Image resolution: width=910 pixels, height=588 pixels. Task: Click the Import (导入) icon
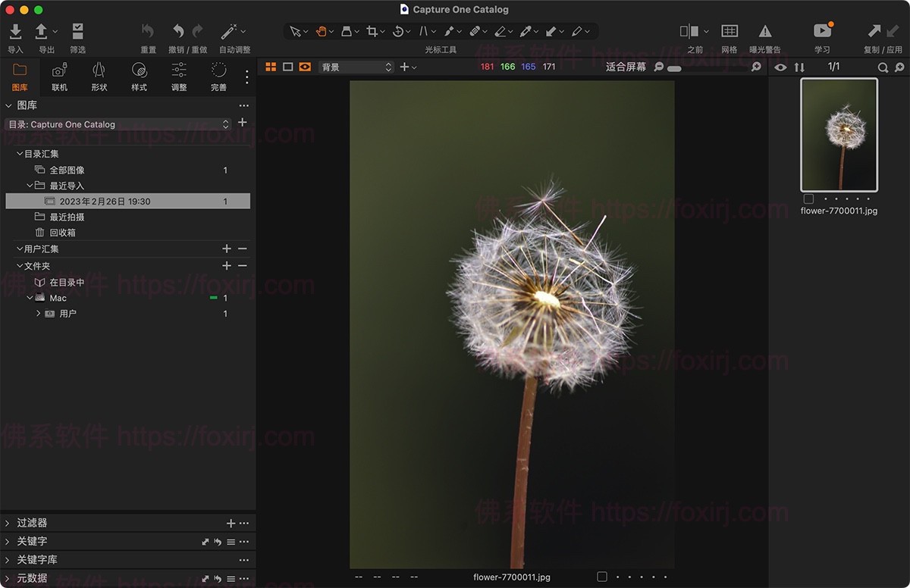(15, 31)
